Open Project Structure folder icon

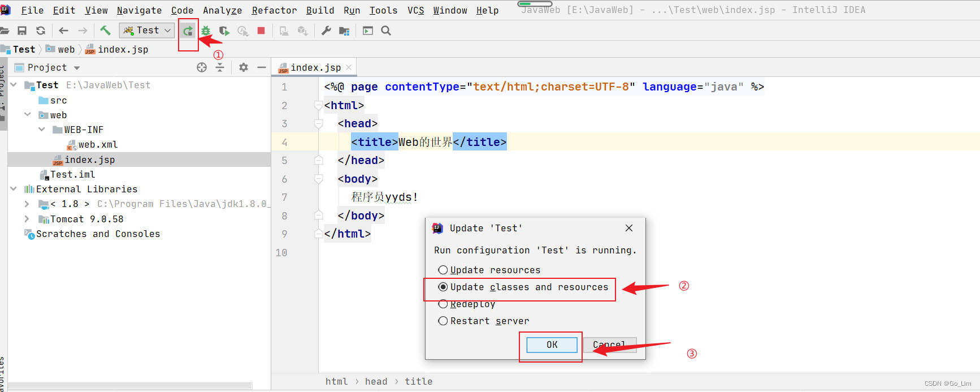pyautogui.click(x=344, y=31)
